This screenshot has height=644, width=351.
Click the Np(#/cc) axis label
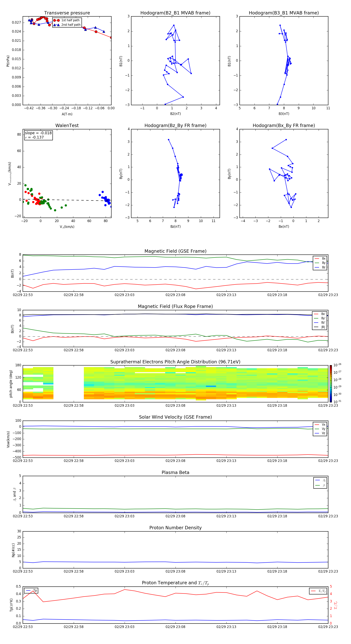tap(13, 550)
